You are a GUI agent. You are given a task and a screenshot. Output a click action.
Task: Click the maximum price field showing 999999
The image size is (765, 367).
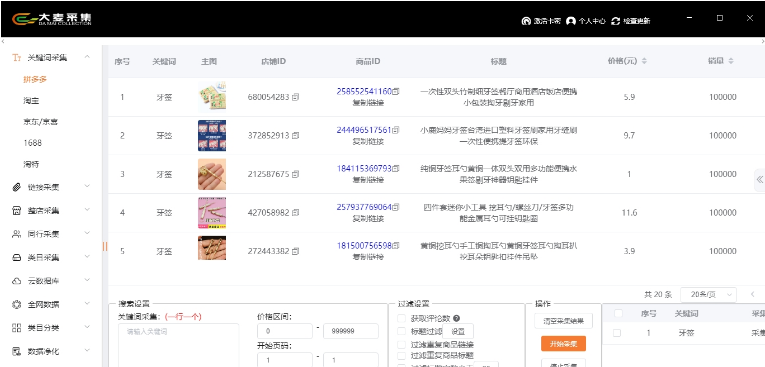(x=351, y=331)
